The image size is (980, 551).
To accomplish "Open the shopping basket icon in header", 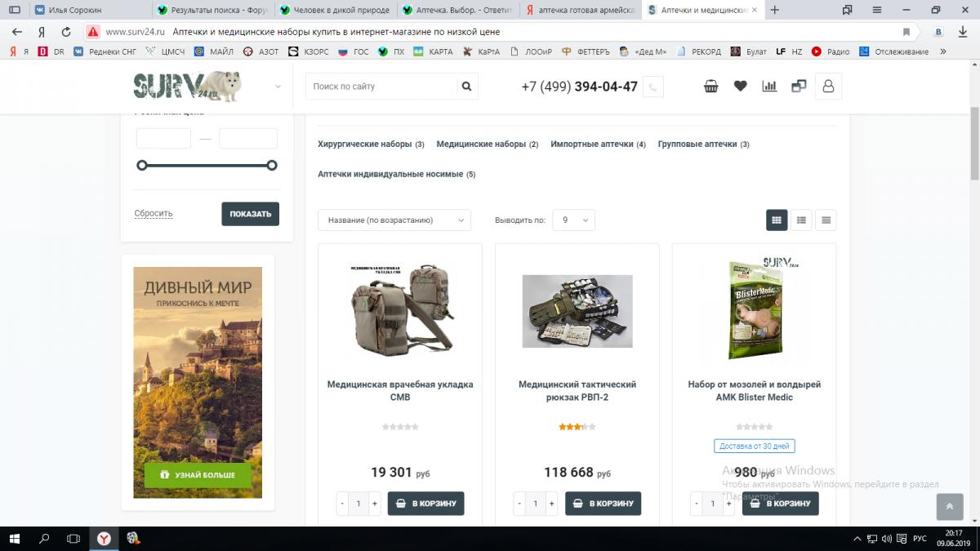I will 711,87.
